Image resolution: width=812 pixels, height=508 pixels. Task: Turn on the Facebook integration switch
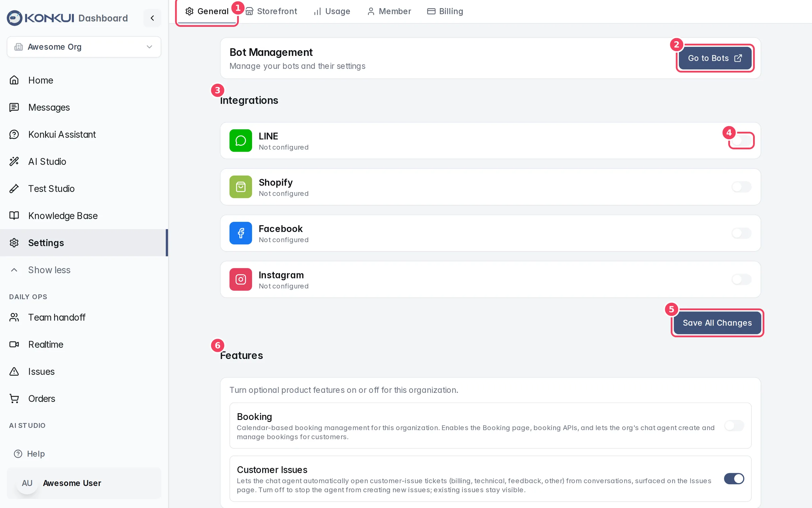click(741, 233)
